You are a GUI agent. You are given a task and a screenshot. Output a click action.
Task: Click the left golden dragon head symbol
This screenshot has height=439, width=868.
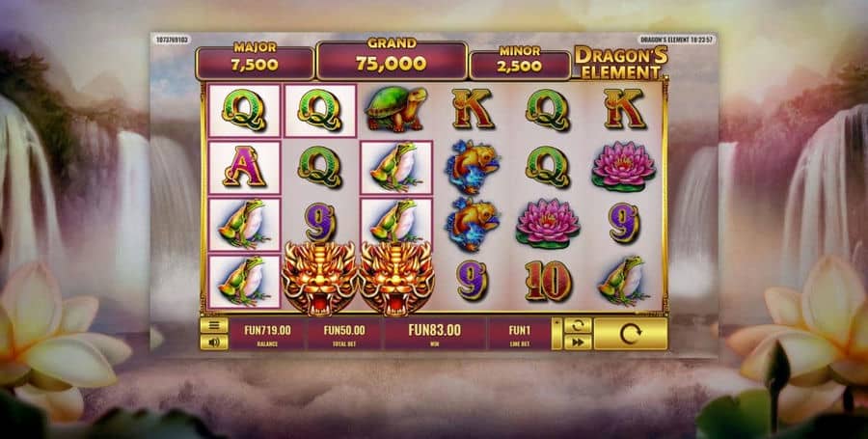coord(319,278)
